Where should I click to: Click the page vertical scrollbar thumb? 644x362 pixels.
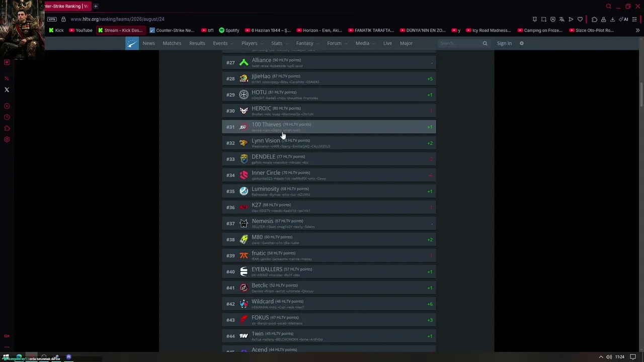(x=641, y=94)
